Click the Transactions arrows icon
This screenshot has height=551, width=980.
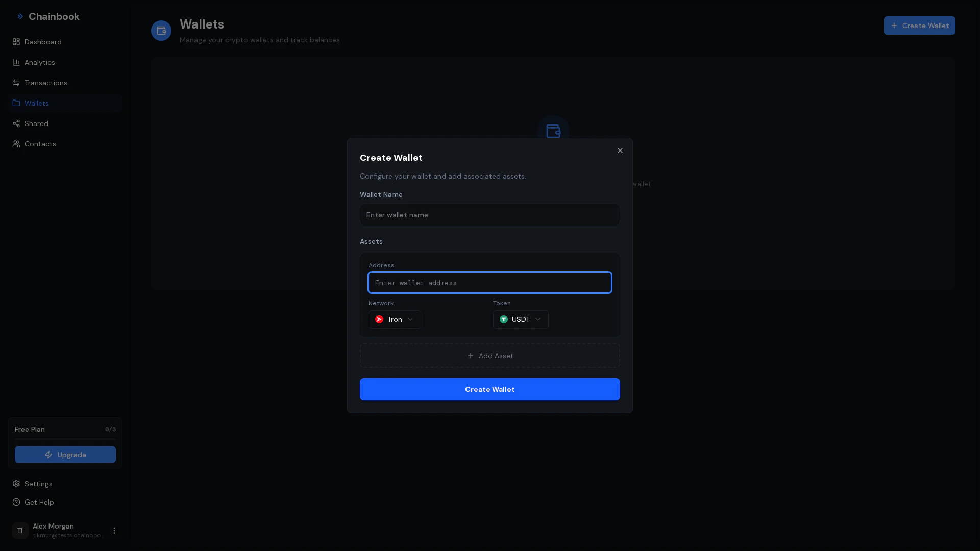(16, 83)
